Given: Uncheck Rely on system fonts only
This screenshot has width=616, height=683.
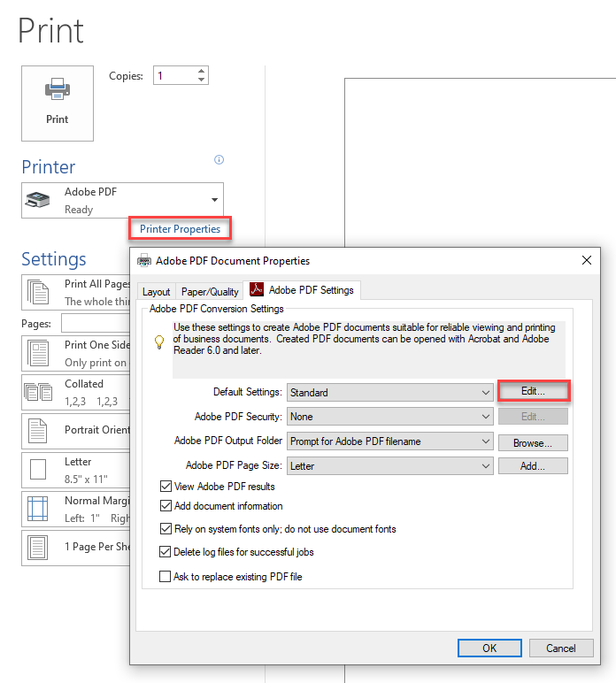Looking at the screenshot, I should 166,529.
